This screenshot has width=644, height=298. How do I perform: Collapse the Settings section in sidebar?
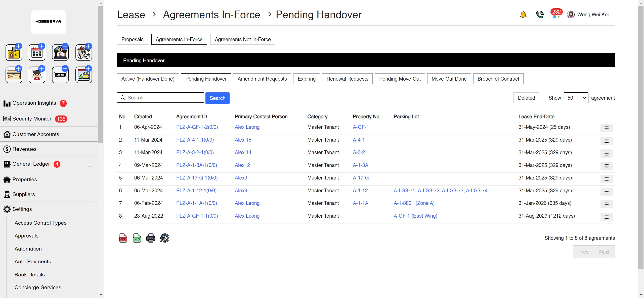(90, 208)
